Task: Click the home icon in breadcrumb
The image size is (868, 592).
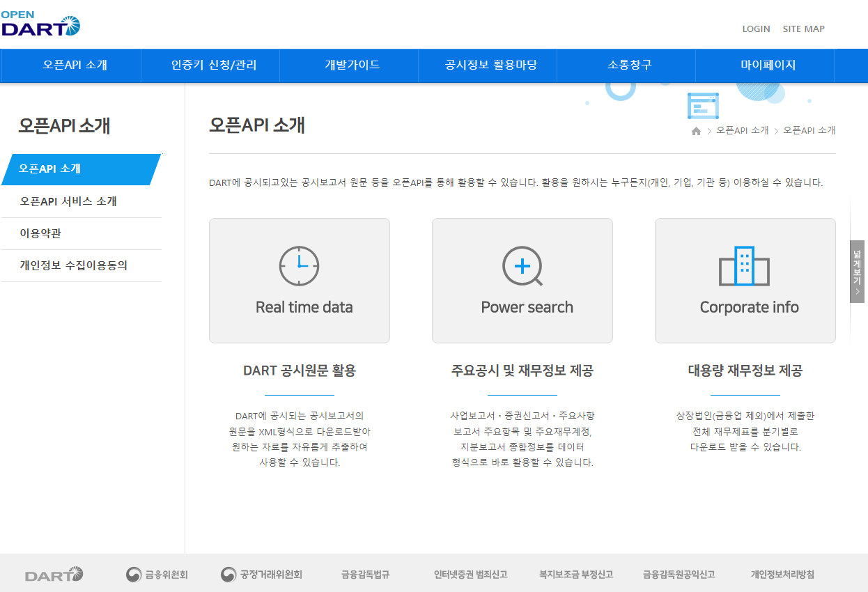Action: click(696, 131)
